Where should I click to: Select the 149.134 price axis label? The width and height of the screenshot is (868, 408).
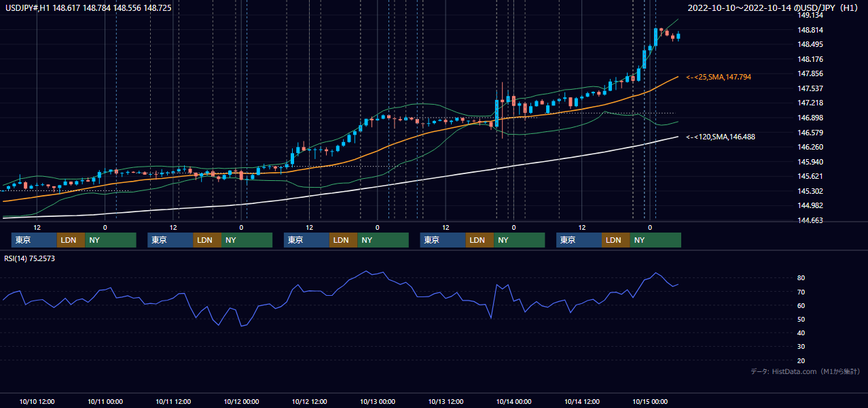tap(810, 15)
